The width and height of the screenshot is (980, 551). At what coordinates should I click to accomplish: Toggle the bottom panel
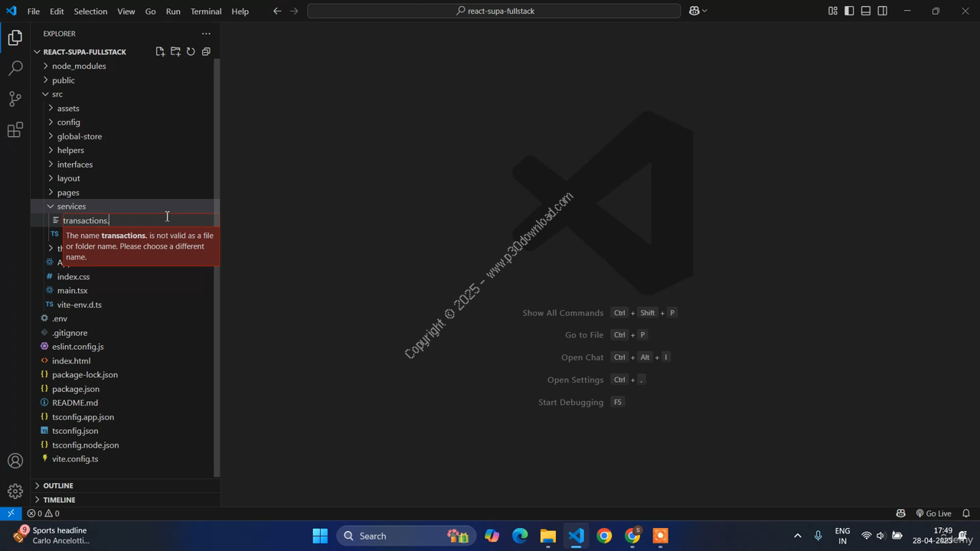click(866, 11)
